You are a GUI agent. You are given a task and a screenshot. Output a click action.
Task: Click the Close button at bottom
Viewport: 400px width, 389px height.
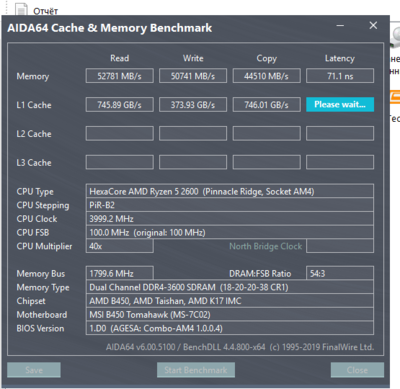coord(357,370)
